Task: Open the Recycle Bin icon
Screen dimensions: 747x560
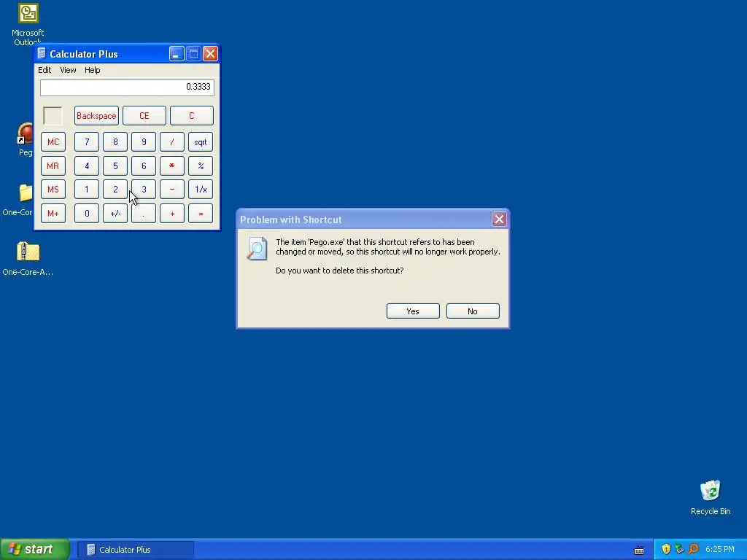Action: 710,491
